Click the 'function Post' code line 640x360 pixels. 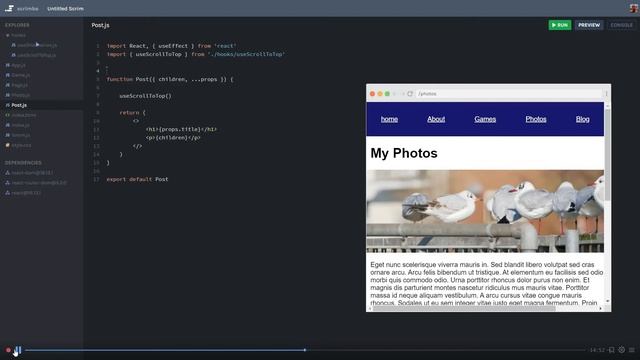[170, 79]
